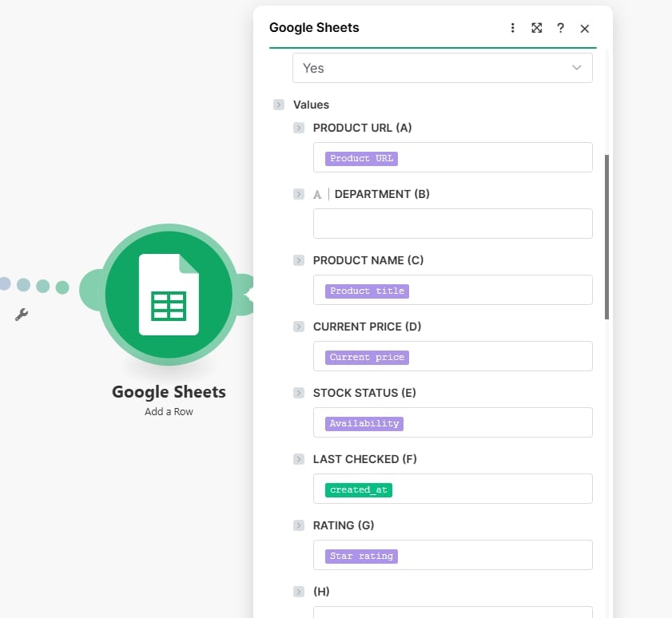Image resolution: width=672 pixels, height=618 pixels.
Task: Click the wrench icon on the connector
Action: pos(22,315)
